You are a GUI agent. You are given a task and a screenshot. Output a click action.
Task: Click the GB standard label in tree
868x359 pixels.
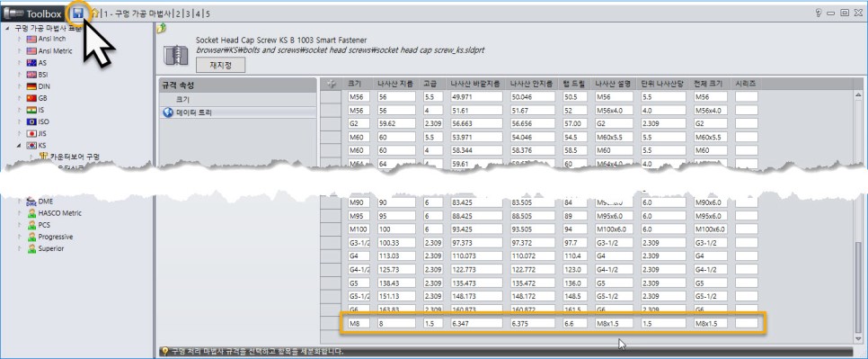43,98
